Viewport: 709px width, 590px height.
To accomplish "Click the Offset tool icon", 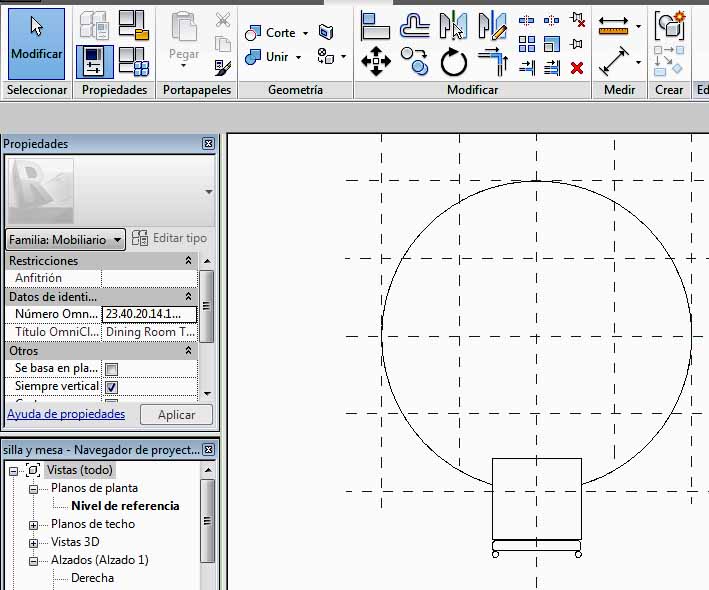I will point(414,26).
